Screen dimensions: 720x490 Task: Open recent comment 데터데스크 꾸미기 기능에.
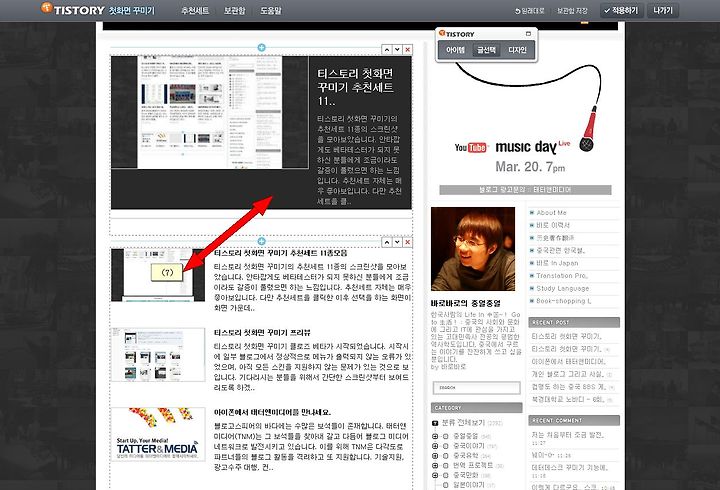[x=570, y=467]
